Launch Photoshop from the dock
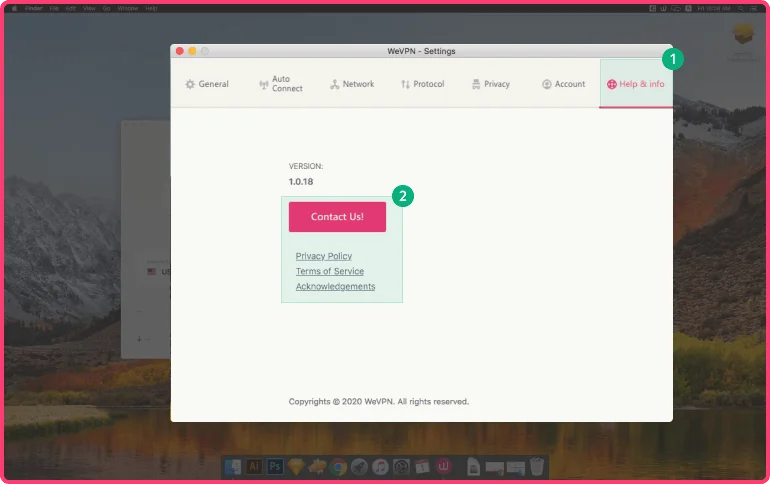 275,467
